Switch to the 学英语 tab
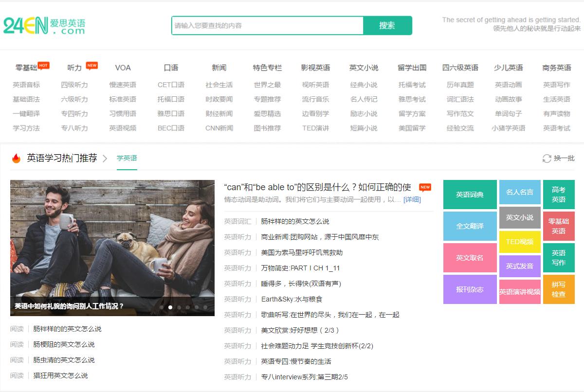Viewport: 584px width, 392px height. coord(127,158)
